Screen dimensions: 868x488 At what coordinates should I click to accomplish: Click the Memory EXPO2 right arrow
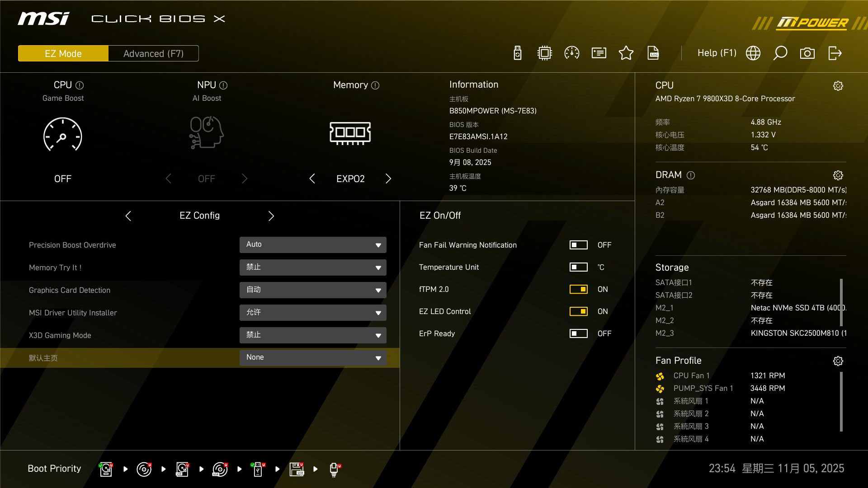(x=388, y=178)
